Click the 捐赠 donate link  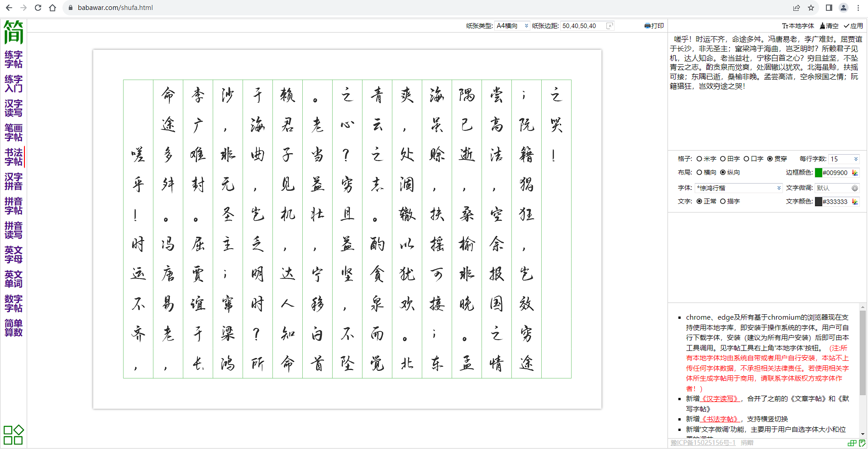point(747,443)
